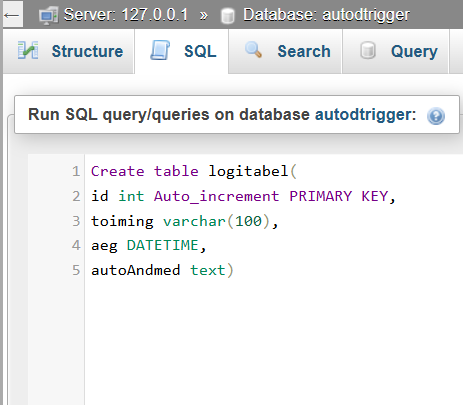Open the Server: 127.0.0.1 breadcrumb link
463x405 pixels.
coord(126,15)
